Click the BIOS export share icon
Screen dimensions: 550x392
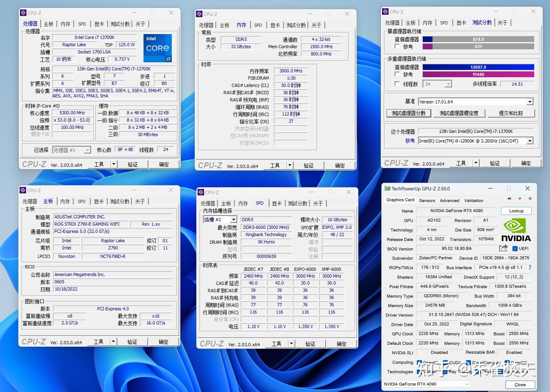pyautogui.click(x=503, y=248)
